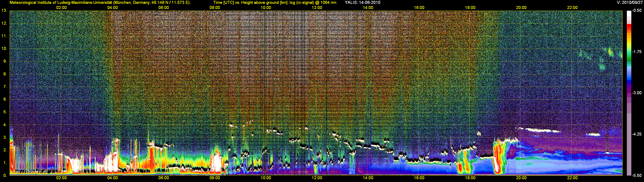The image size is (644, 182).
Task: Click the 2. km height axis label
Action: coord(5,150)
